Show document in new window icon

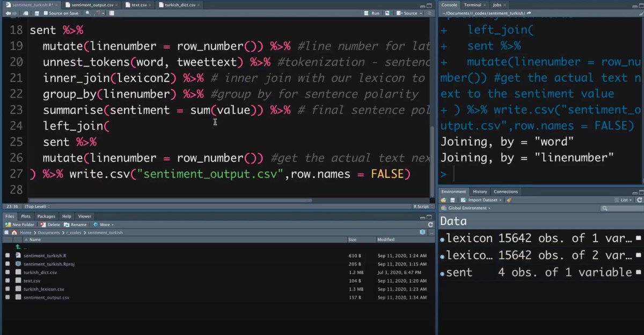(x=27, y=13)
